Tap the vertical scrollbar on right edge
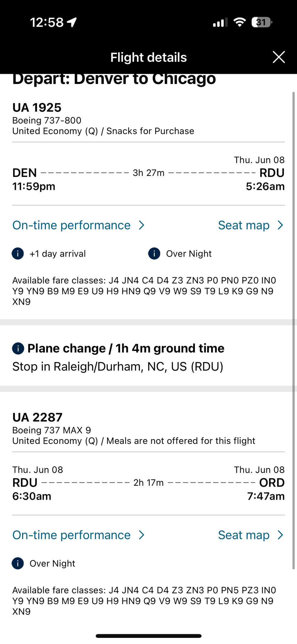Screen dimensions: 297x644 coord(293,331)
